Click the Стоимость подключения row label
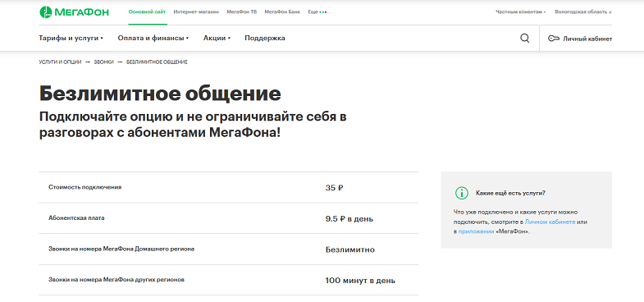 [85, 187]
